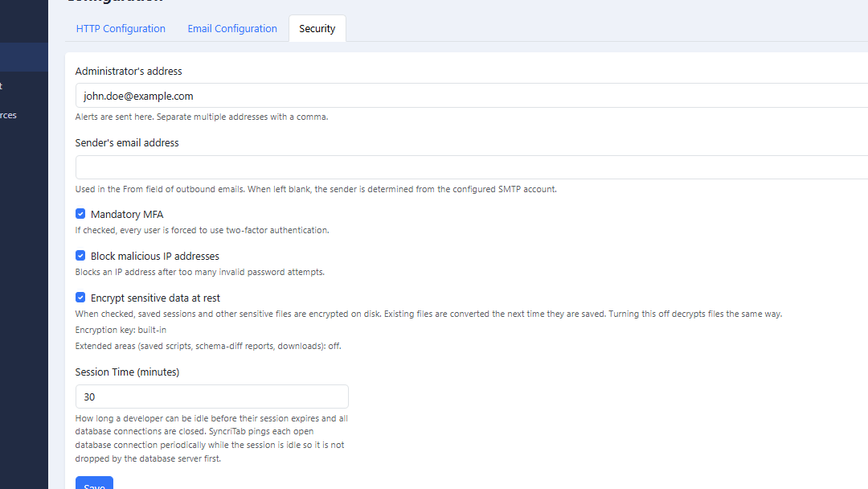Viewport: 868px width, 489px height.
Task: Click the 'Alerts are sent here' hint text
Action: pyautogui.click(x=202, y=117)
